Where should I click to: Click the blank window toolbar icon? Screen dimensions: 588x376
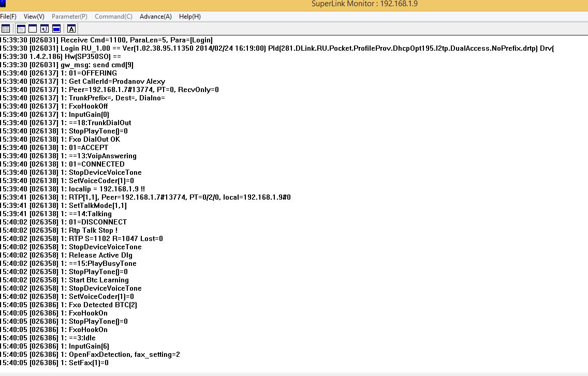point(33,28)
